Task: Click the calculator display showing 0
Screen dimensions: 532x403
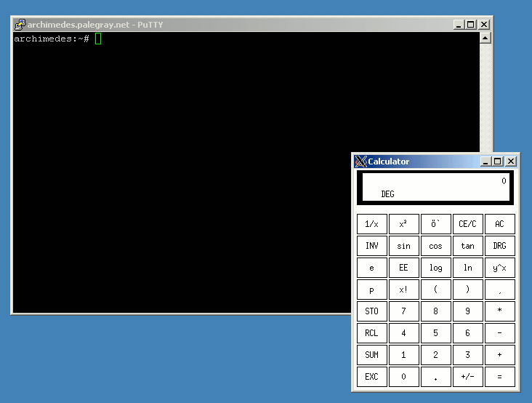Action: tap(435, 188)
